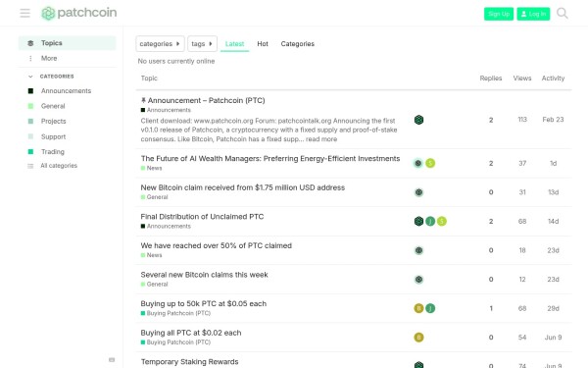This screenshot has height=368, width=588.
Task: Click Announcements tag under Final Distribution topic
Action: (x=166, y=226)
